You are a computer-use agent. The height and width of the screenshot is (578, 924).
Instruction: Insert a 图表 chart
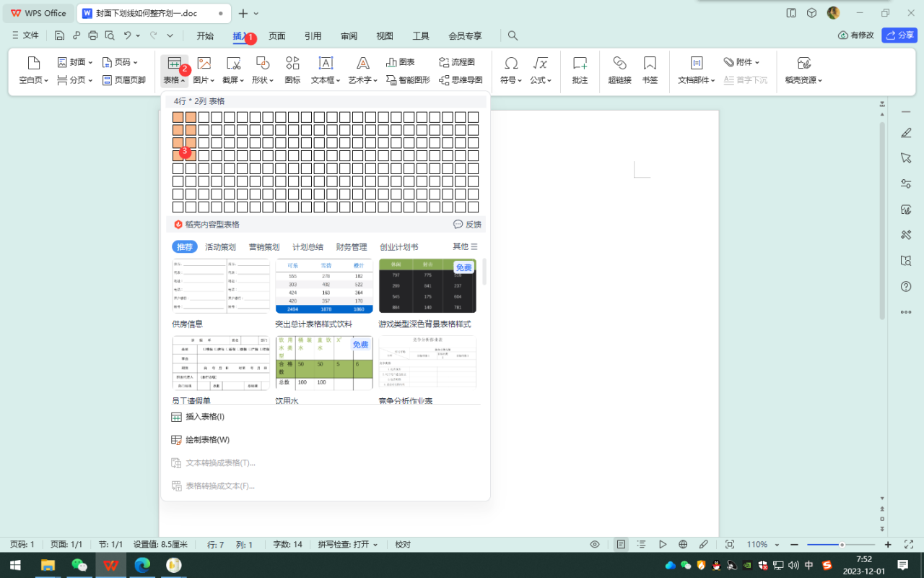pos(401,62)
